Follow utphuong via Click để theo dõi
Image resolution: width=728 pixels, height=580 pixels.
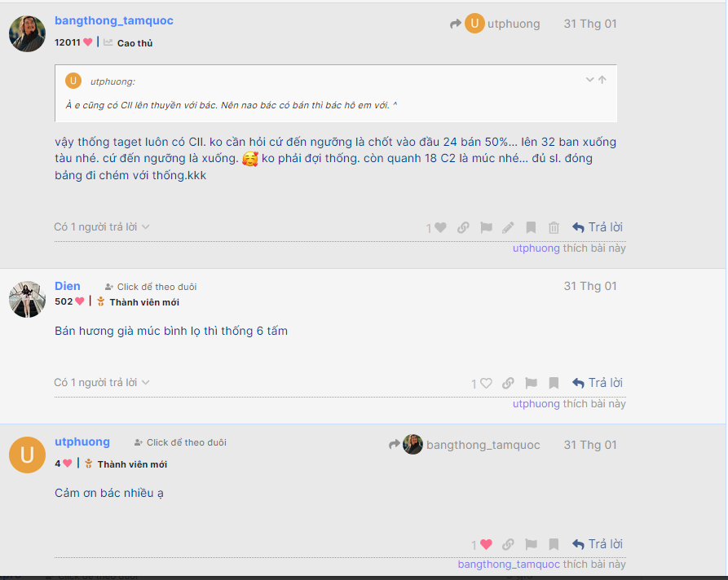pos(180,442)
